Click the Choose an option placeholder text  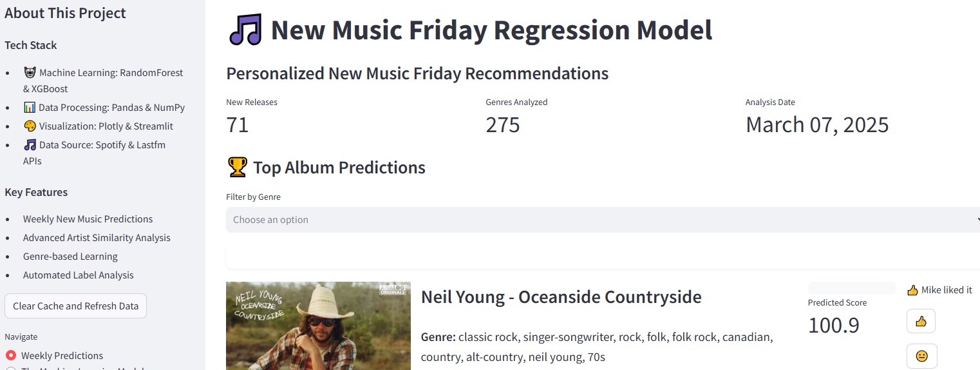coord(270,220)
